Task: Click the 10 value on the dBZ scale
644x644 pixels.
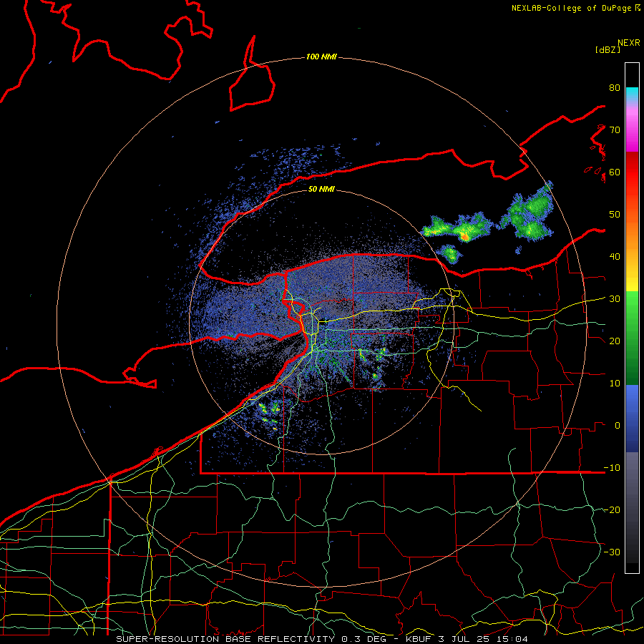Action: click(615, 384)
